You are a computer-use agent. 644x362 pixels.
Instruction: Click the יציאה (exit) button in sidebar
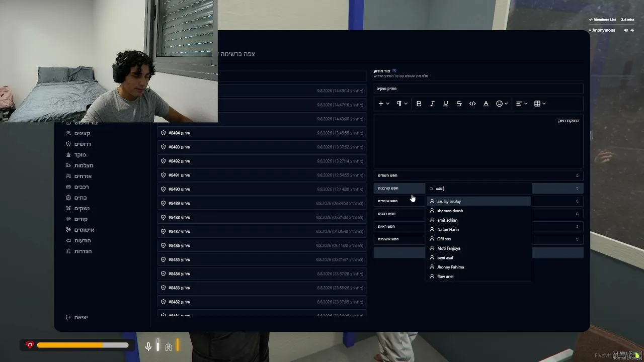(x=76, y=317)
